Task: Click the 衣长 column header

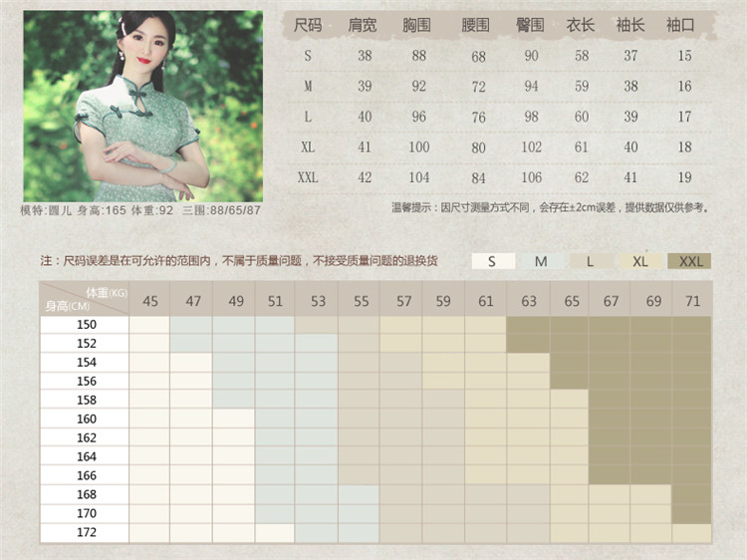Action: 580,25
